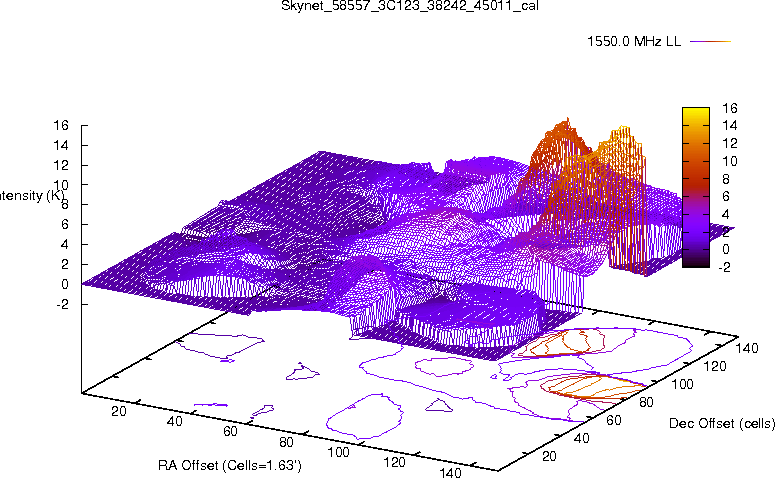Select the Dec Offset (cells) axis label
This screenshot has width=775, height=478.
pyautogui.click(x=722, y=424)
